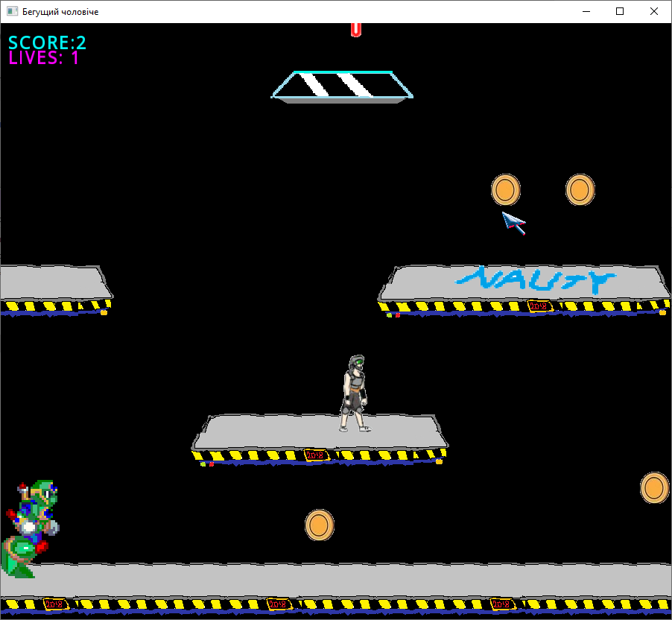The width and height of the screenshot is (672, 620).
Task: Click the app icon in the title bar
Action: (12, 12)
